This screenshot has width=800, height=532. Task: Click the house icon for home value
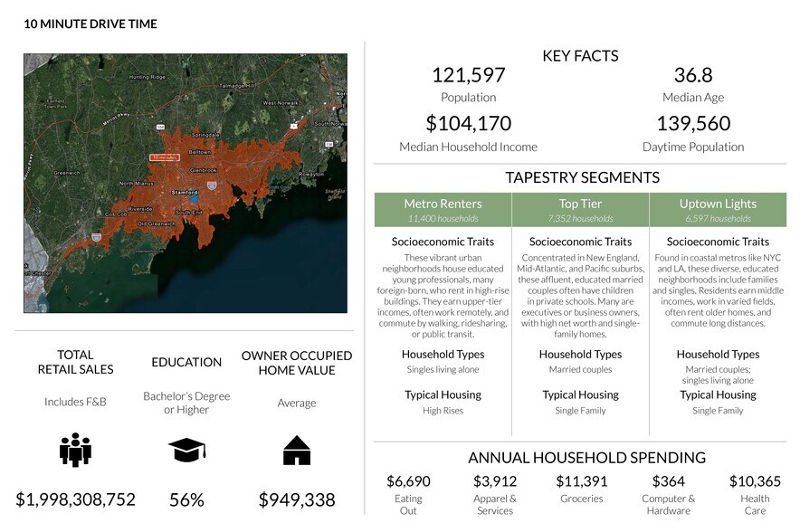click(297, 450)
